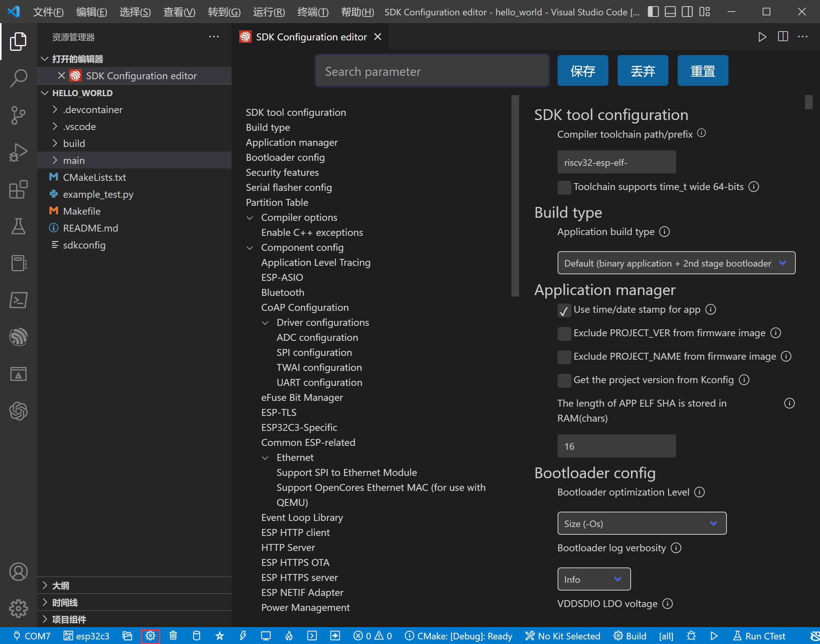Screen dimensions: 820x644
Task: Uncheck Use time/date stamp for app
Action: click(x=564, y=310)
